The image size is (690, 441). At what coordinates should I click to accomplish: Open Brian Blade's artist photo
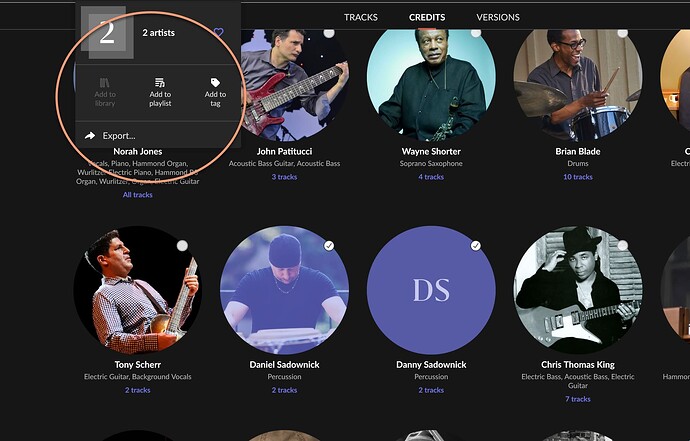(x=578, y=85)
